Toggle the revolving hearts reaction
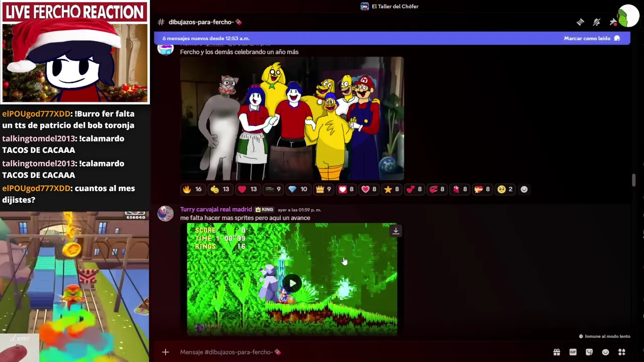This screenshot has width=644, height=362. (437, 189)
